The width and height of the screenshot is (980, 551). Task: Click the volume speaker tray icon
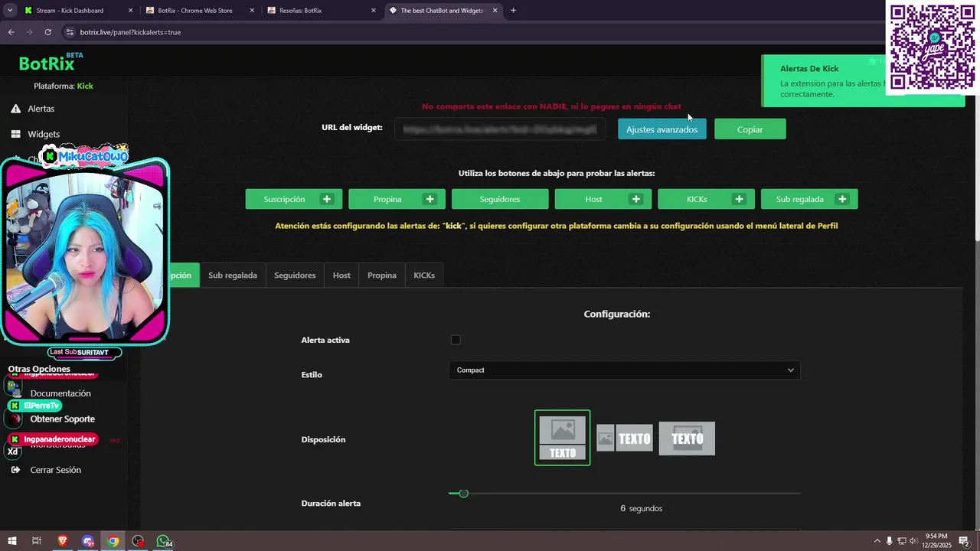coord(913,541)
